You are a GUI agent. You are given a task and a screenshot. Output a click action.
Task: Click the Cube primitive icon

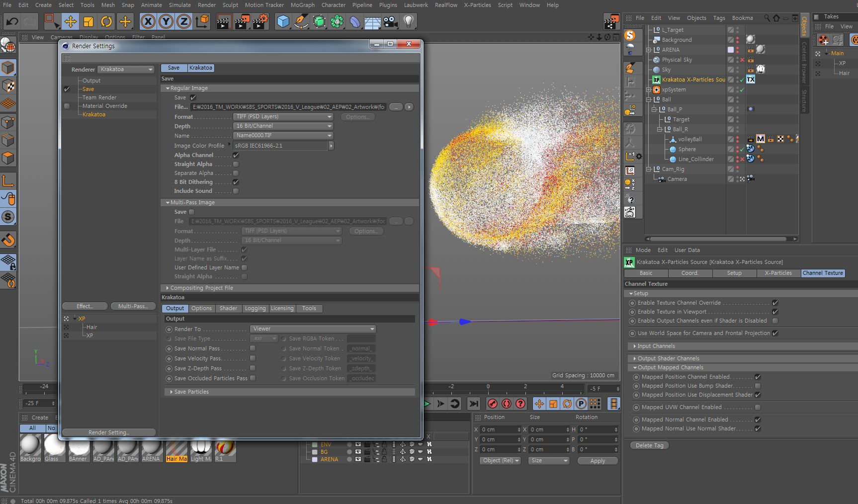coord(283,21)
